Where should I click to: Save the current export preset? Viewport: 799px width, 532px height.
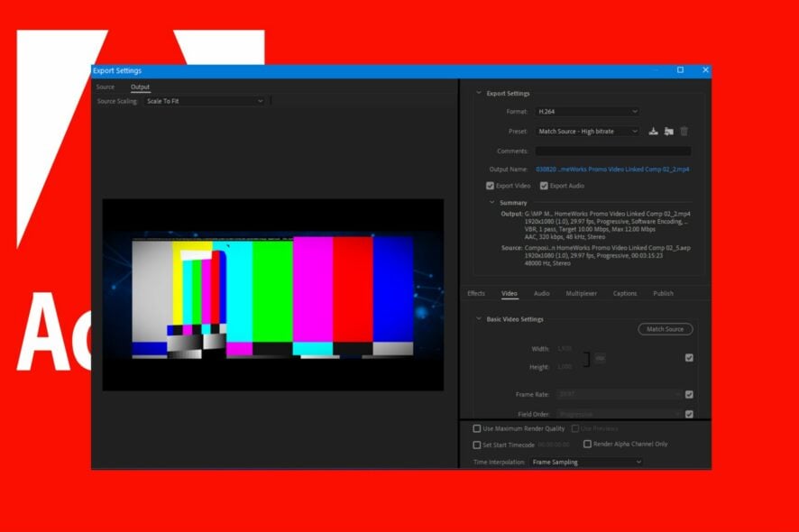pyautogui.click(x=653, y=132)
